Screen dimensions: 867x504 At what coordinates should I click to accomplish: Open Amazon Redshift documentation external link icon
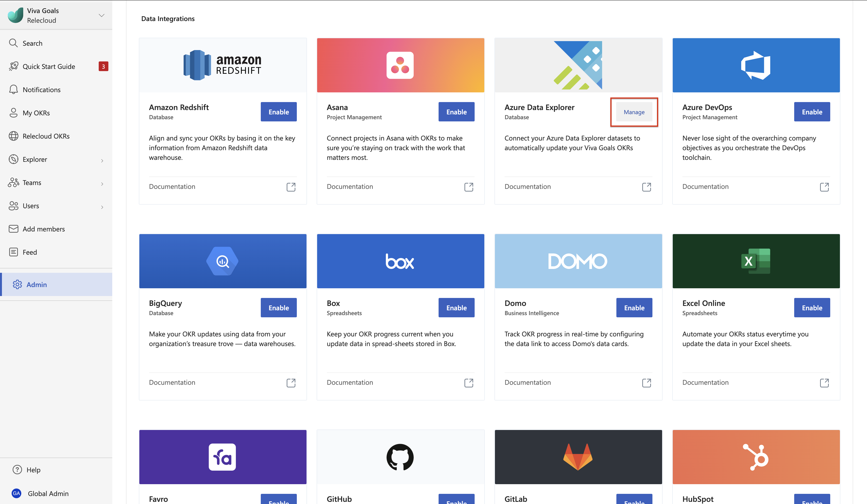click(x=291, y=186)
